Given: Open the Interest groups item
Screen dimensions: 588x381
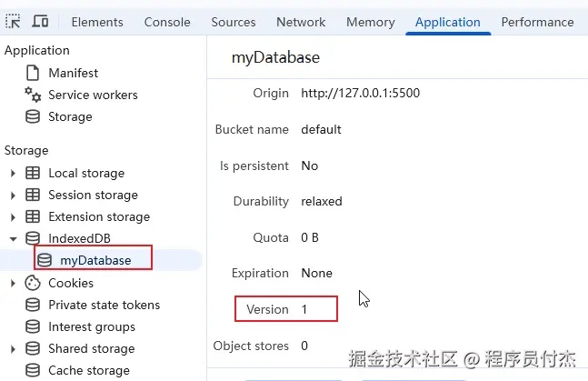Looking at the screenshot, I should (91, 326).
